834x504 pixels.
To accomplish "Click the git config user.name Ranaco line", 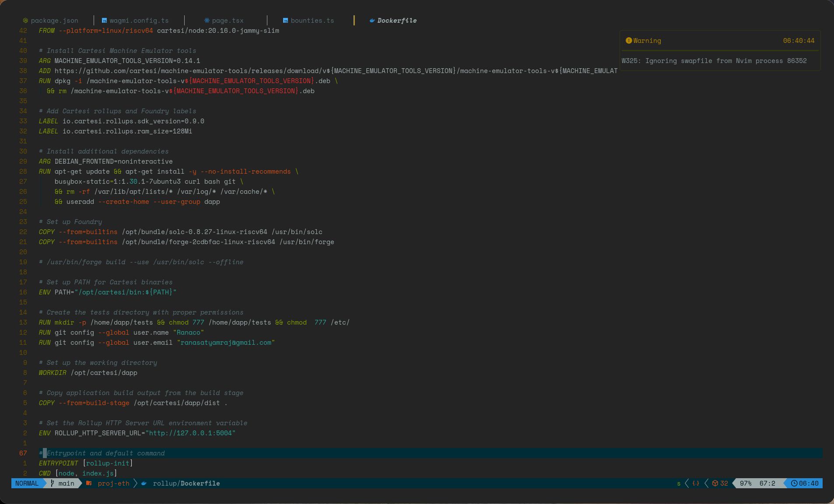I will click(x=122, y=332).
